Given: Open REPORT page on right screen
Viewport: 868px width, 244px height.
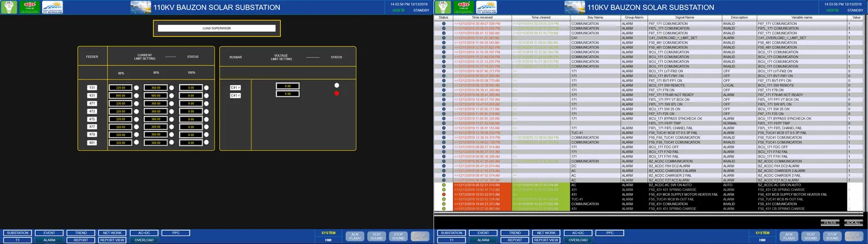Looking at the screenshot, I should pos(515,240).
